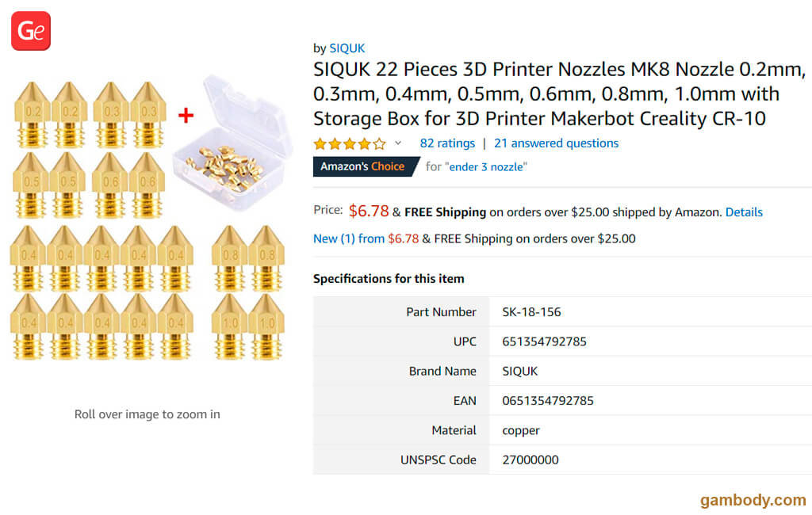Open the 82 ratings link
Viewport: 812px width, 515px height.
(x=447, y=143)
